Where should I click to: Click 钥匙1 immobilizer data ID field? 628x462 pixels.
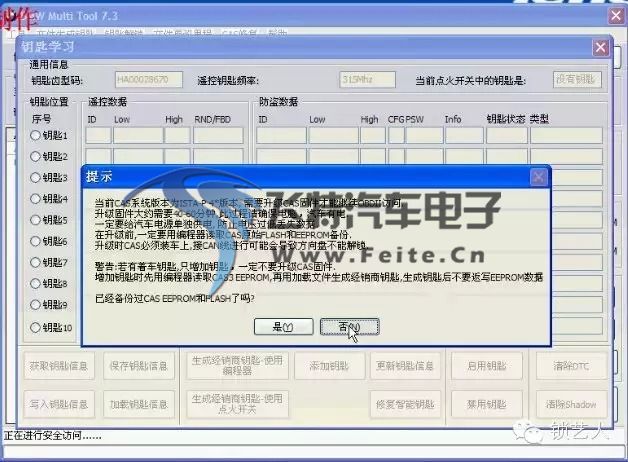(281, 135)
